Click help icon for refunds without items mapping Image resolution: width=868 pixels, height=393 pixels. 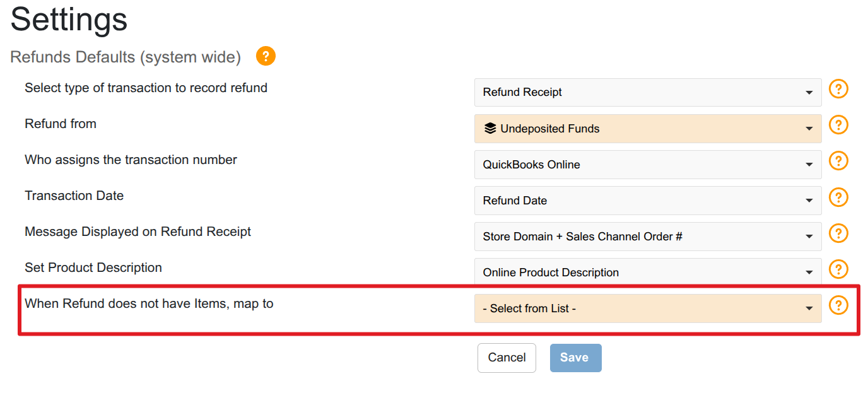[x=838, y=305]
